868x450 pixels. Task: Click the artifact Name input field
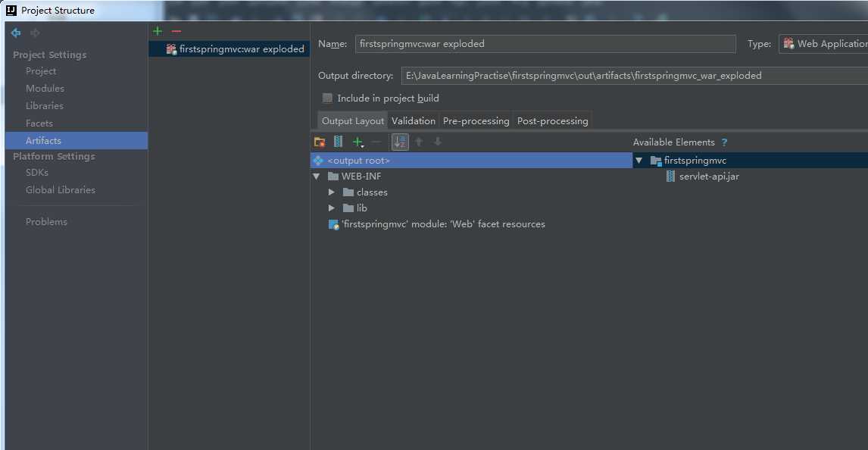[x=545, y=44]
